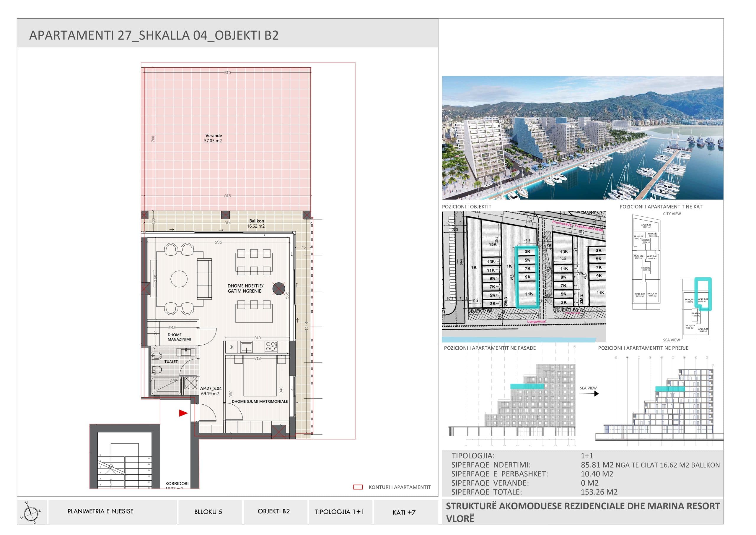Click the POZICIONI I APARTAMENTIT NE PRERJE heading
This screenshot has width=756, height=535.
[x=643, y=348]
